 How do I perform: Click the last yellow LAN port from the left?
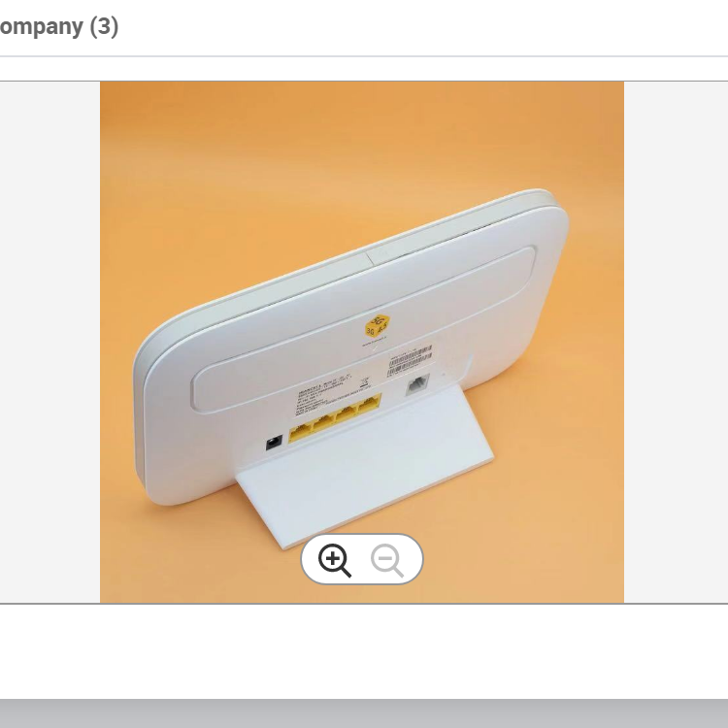tap(370, 404)
